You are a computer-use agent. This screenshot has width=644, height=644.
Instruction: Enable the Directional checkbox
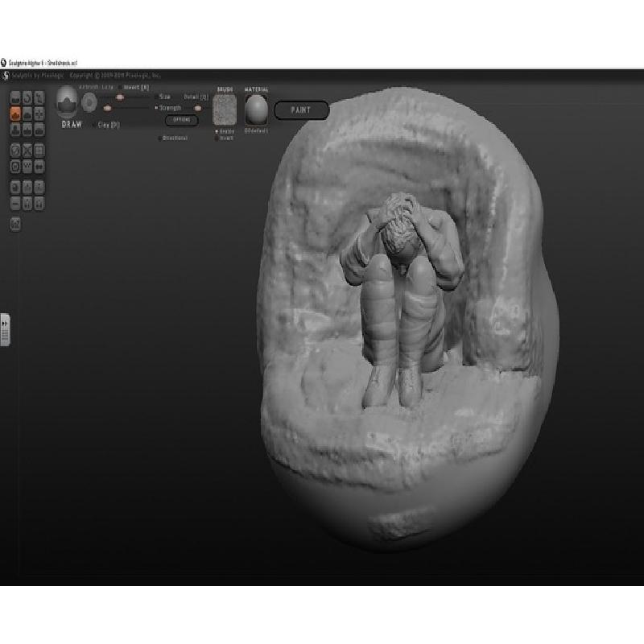[159, 138]
